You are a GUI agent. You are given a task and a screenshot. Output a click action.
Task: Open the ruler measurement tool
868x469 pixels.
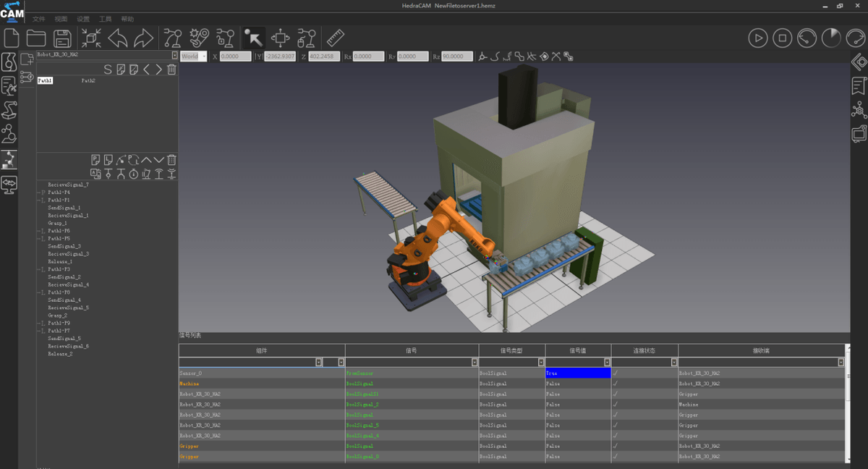pos(335,38)
